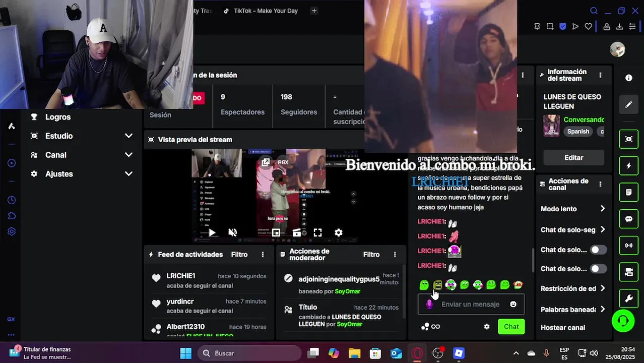Click the broadcast signal quick action
Viewport: 644px width, 363px height.
[x=628, y=246]
